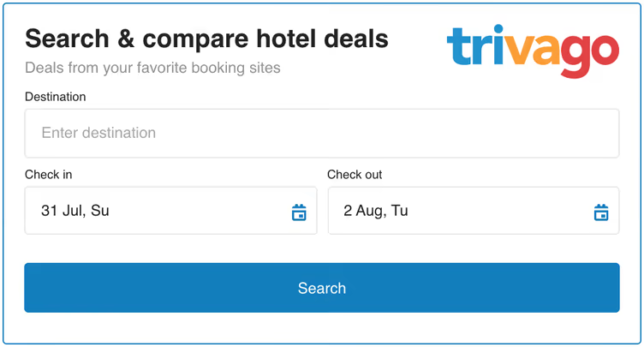This screenshot has width=644, height=347.
Task: Click the trivago logo
Action: tap(532, 51)
